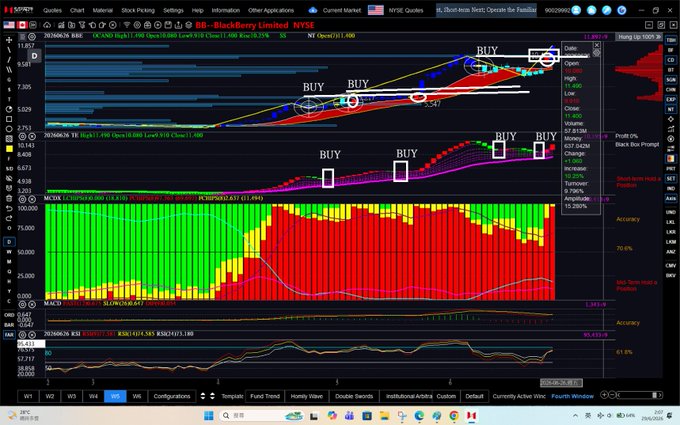Open the NYSE Quotes market dropdown
The width and height of the screenshot is (680, 425).
(405, 10)
